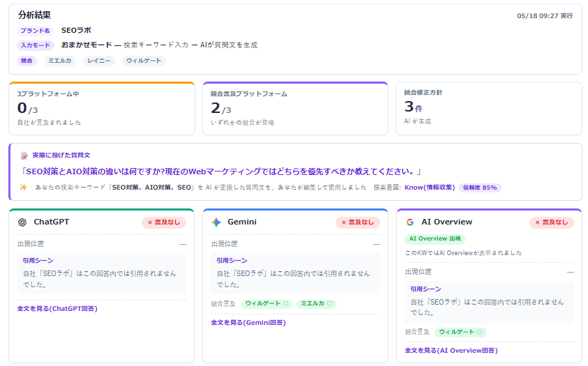The width and height of the screenshot is (588, 366).
Task: Click 出現位置 row in AI Overview card
Action: (x=490, y=272)
